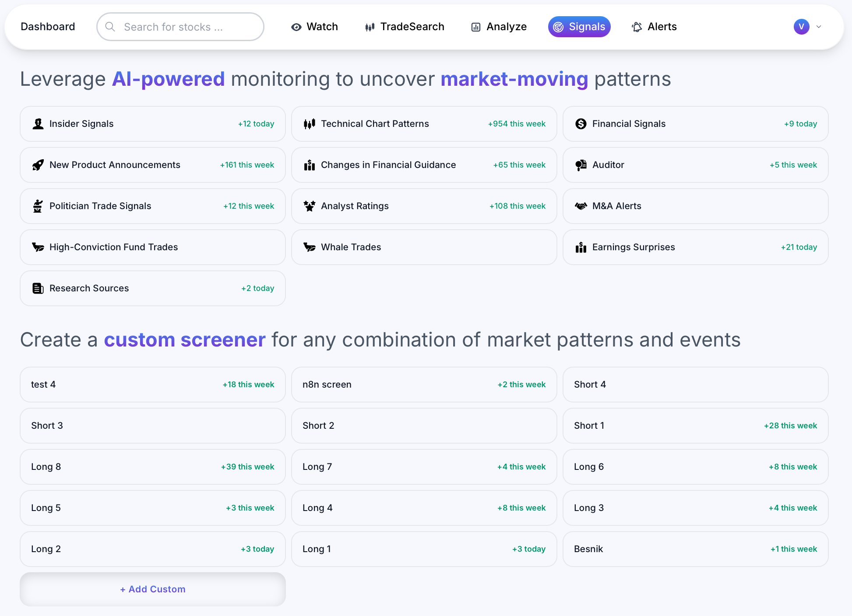The width and height of the screenshot is (852, 616).
Task: Select the Signals navigation icon
Action: point(559,27)
